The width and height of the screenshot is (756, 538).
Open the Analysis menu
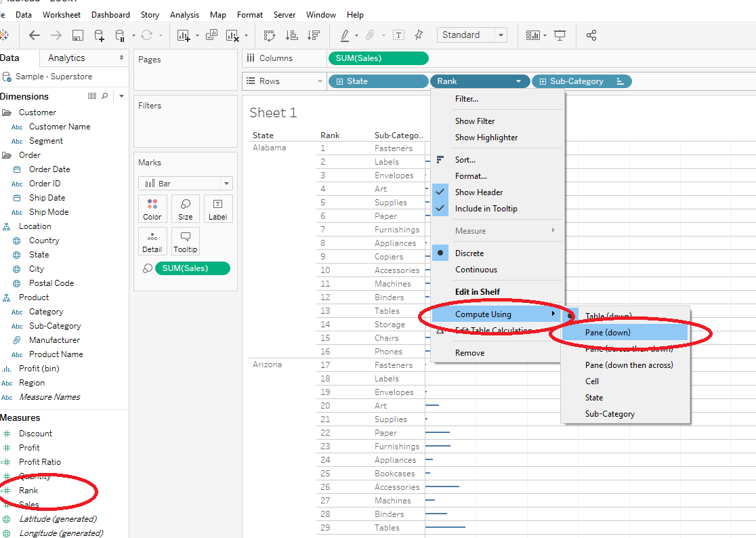(x=185, y=14)
